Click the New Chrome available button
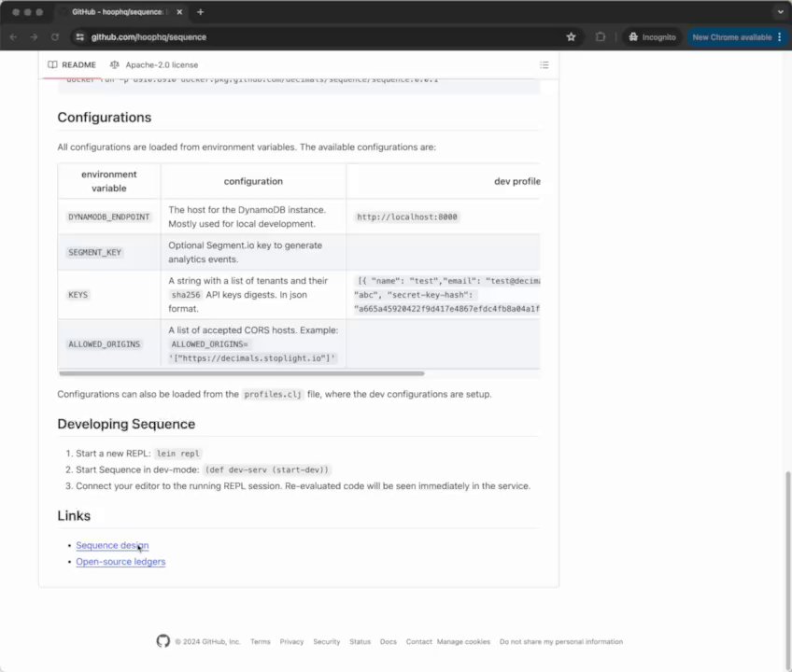This screenshot has height=672, width=792. tap(731, 37)
